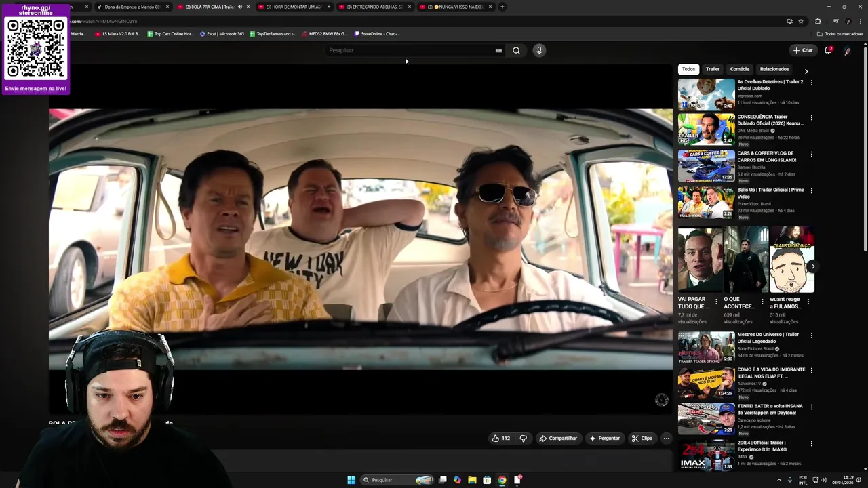This screenshot has height=488, width=868.
Task: Open options for As Ovelhas Detetives video
Action: [x=811, y=83]
